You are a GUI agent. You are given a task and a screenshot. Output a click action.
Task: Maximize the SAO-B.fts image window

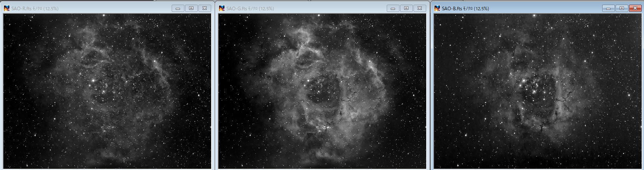[622, 8]
